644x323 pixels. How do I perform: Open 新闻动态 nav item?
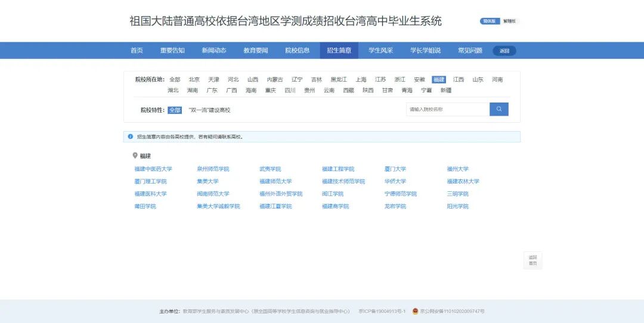pos(214,51)
